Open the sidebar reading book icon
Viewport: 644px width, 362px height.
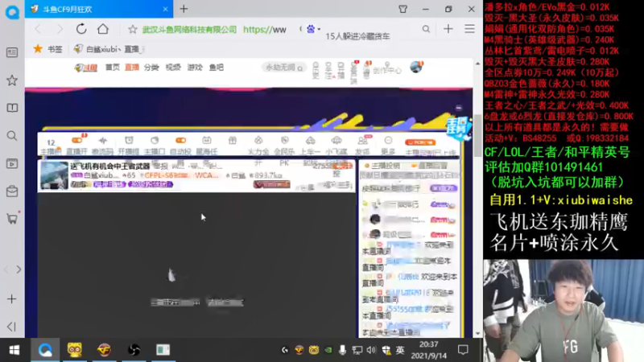pos(12,108)
